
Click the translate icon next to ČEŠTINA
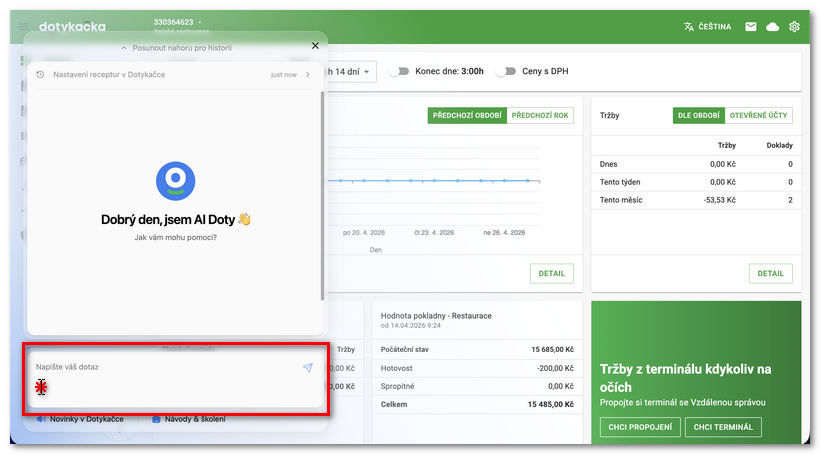tap(688, 27)
